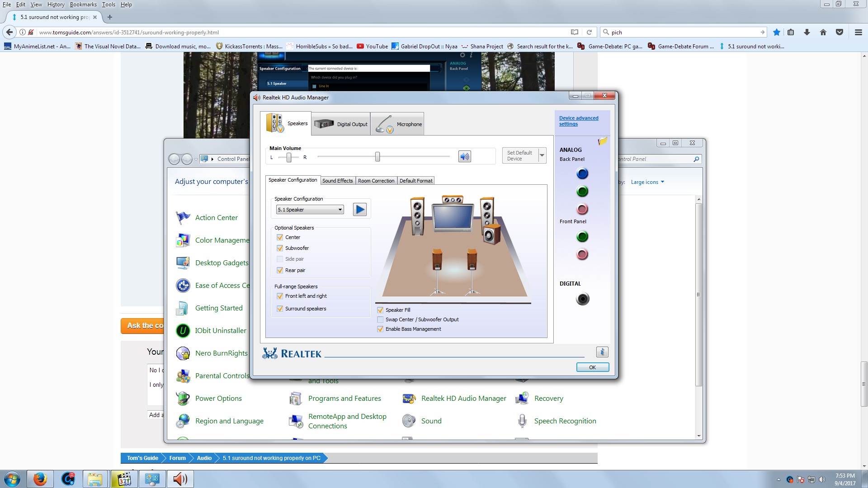The height and width of the screenshot is (488, 868).
Task: Click the front left speaker in diagram
Action: pos(417,216)
